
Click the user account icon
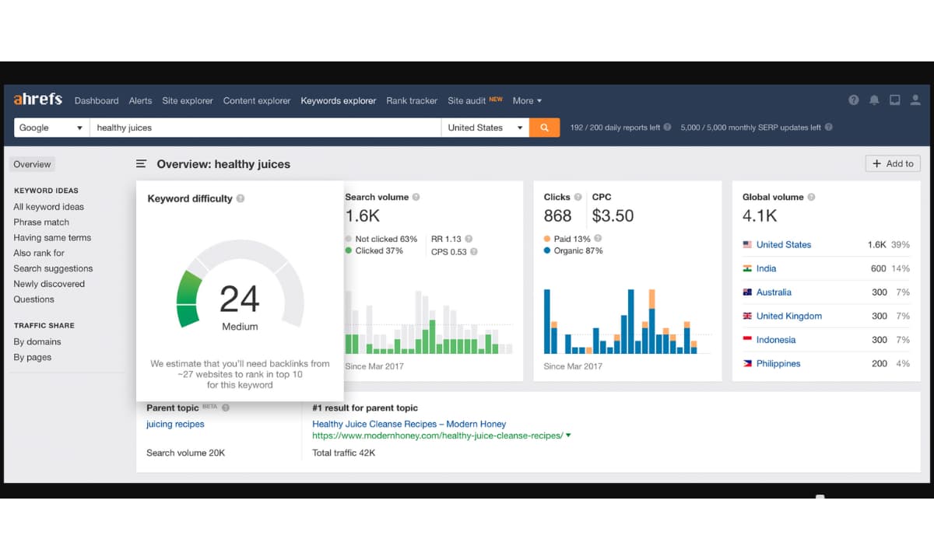coord(915,100)
